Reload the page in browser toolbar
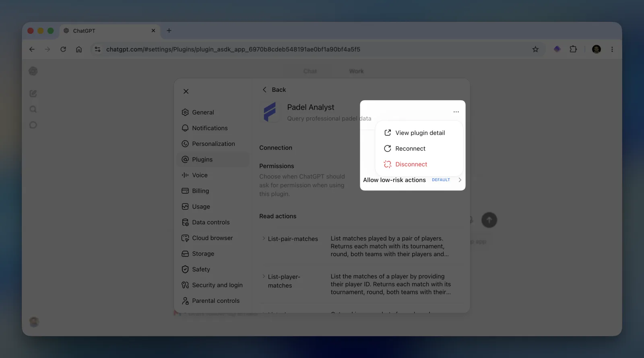This screenshot has height=358, width=644. (x=63, y=49)
